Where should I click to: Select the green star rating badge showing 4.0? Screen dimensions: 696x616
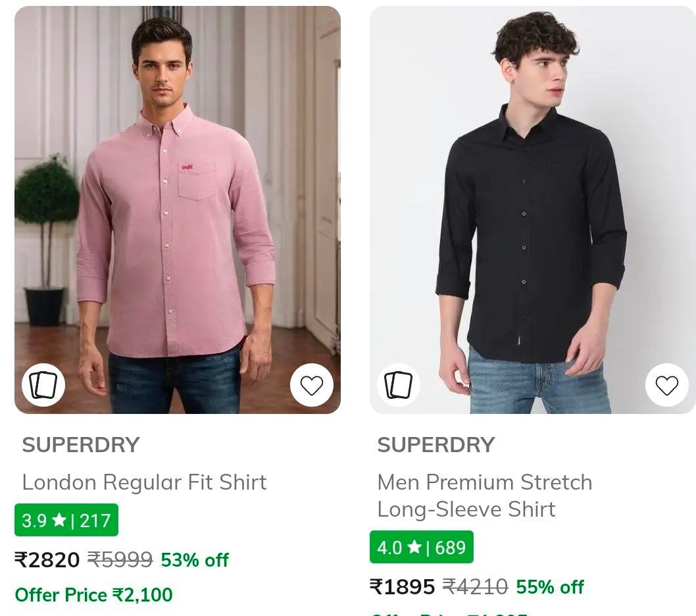click(421, 547)
